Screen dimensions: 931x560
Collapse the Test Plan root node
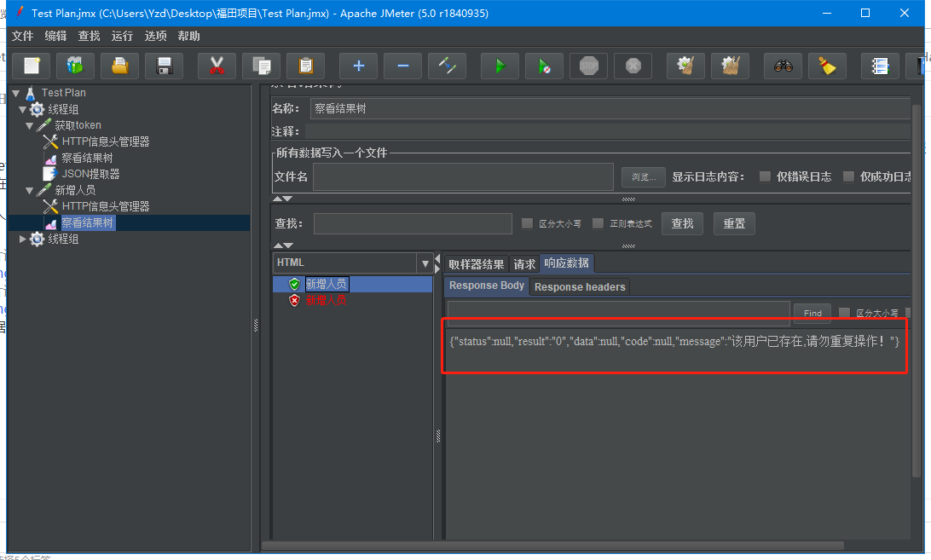tap(16, 93)
